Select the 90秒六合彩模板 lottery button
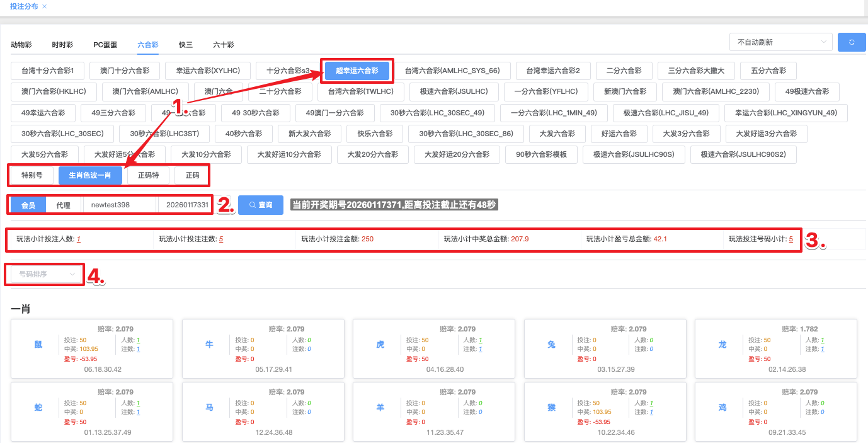The image size is (868, 443). click(x=541, y=154)
